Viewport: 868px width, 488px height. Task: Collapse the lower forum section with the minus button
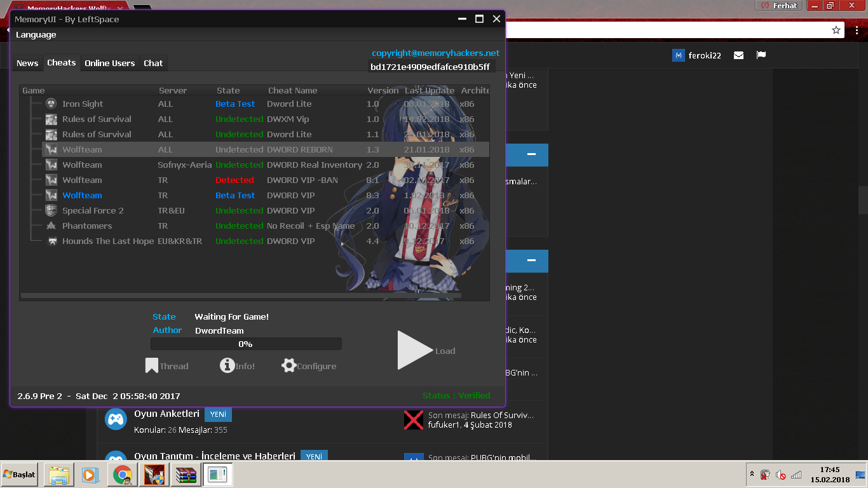[531, 261]
